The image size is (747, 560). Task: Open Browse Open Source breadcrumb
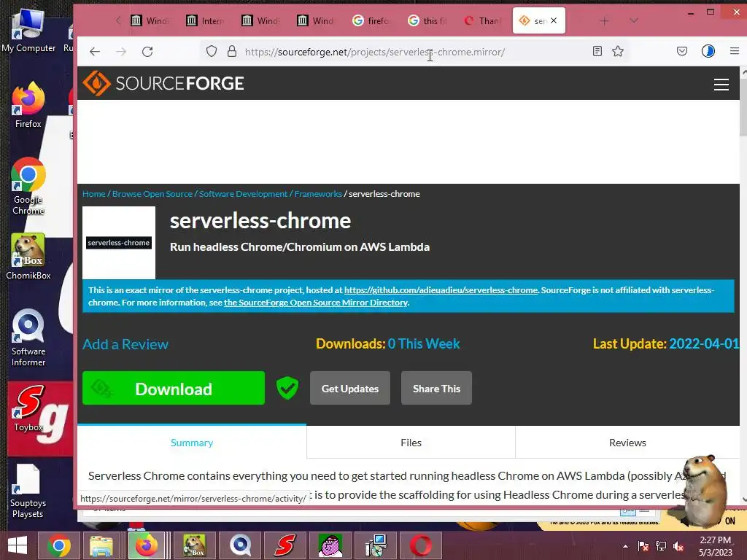pyautogui.click(x=152, y=194)
